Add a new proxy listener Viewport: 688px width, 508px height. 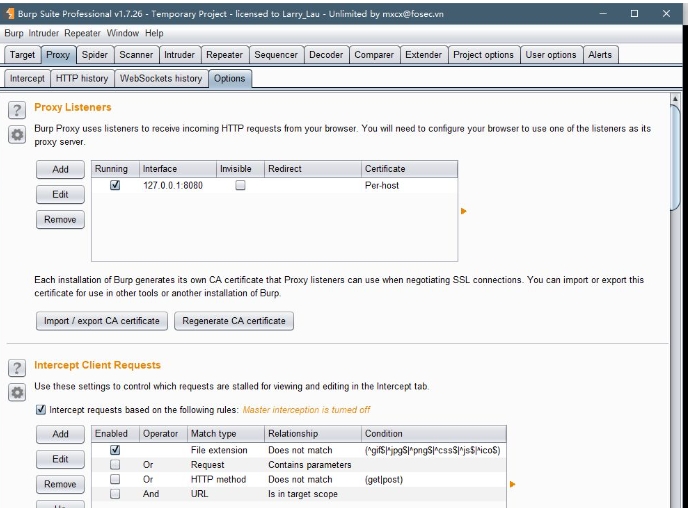point(60,169)
